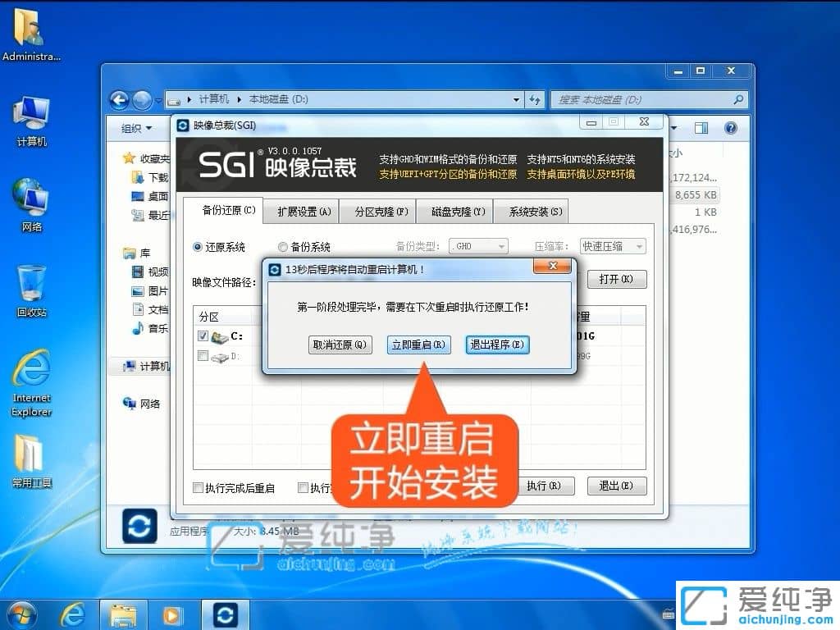Viewport: 840px width, 630px height.
Task: Click the back navigation arrow in Explorer
Action: pyautogui.click(x=120, y=99)
